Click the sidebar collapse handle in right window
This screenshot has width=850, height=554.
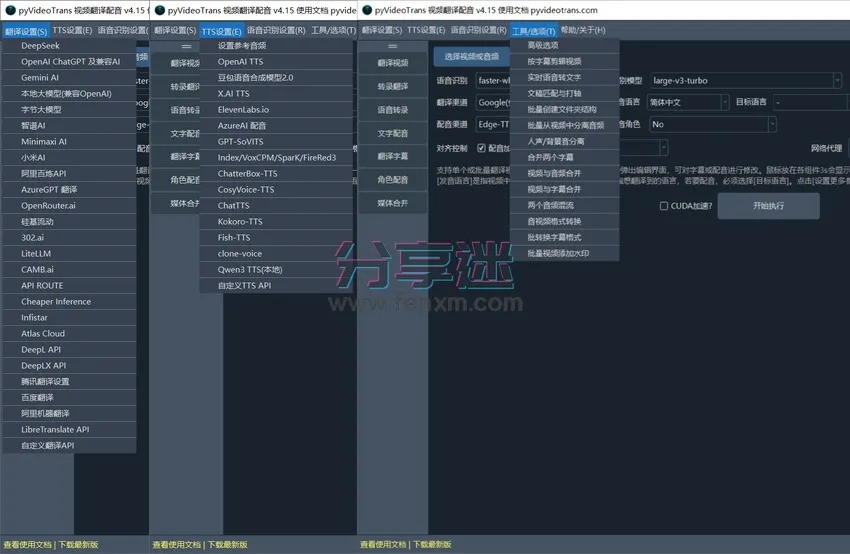pyautogui.click(x=393, y=46)
